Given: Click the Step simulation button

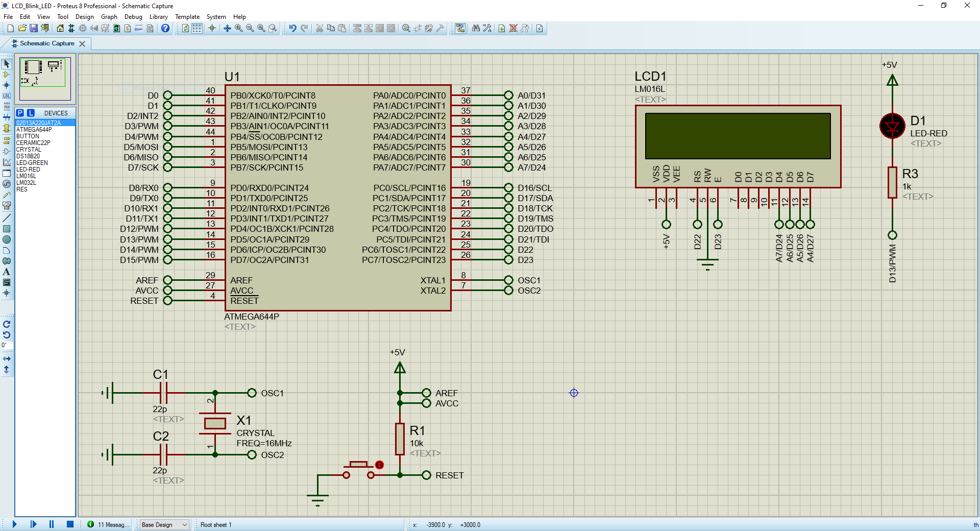Looking at the screenshot, I should [33, 524].
